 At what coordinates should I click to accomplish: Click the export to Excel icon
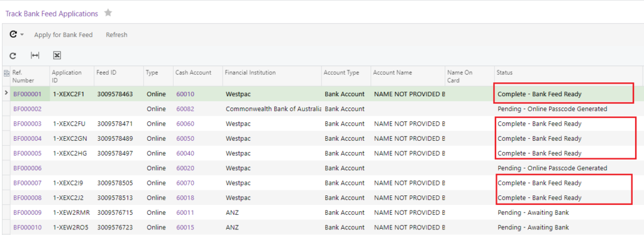(x=57, y=55)
